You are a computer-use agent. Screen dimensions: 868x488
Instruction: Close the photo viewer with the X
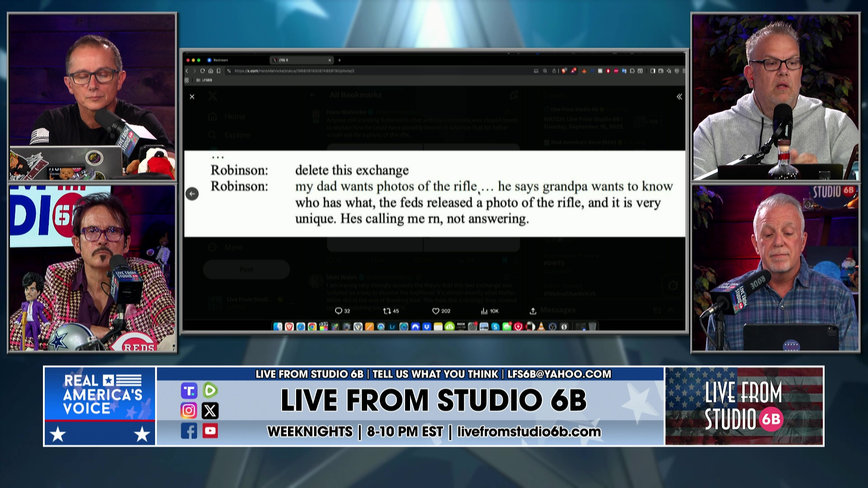tap(192, 97)
